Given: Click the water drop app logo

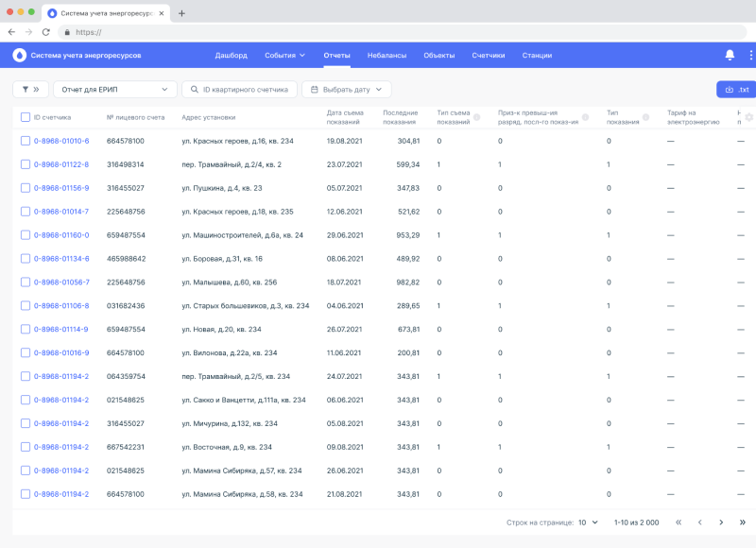Looking at the screenshot, I should click(20, 55).
